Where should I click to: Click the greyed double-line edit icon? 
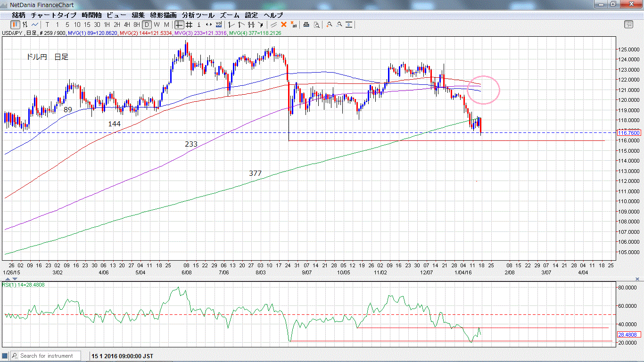(x=273, y=25)
